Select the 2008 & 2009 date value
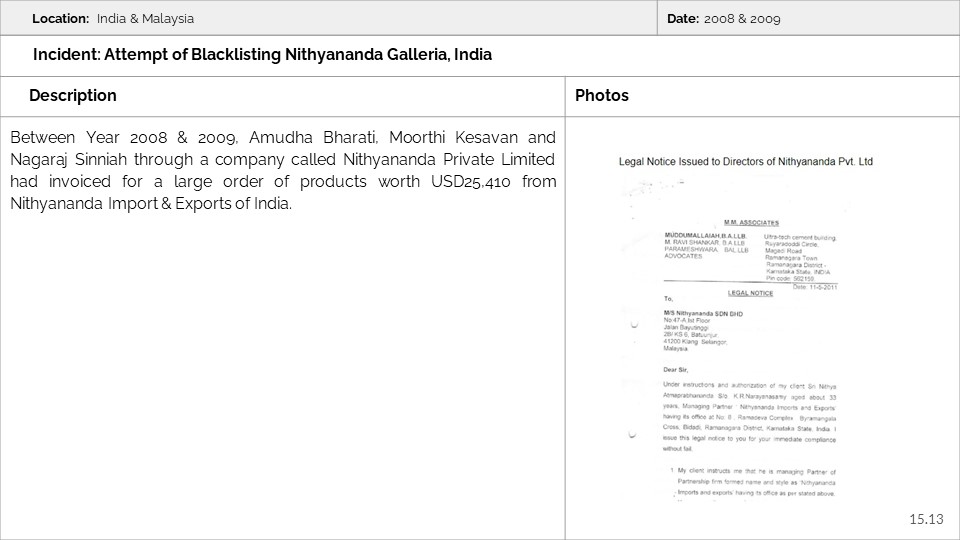Image resolution: width=960 pixels, height=540 pixels. point(742,19)
